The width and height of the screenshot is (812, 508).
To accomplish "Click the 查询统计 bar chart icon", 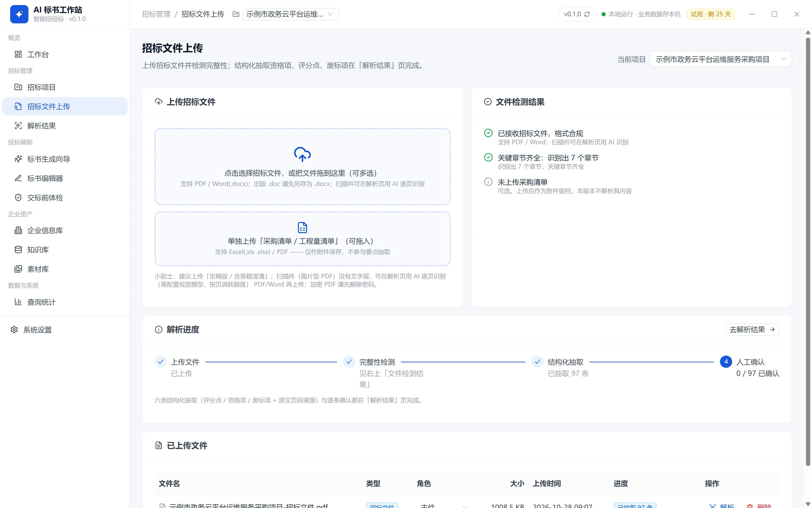I will click(x=18, y=302).
